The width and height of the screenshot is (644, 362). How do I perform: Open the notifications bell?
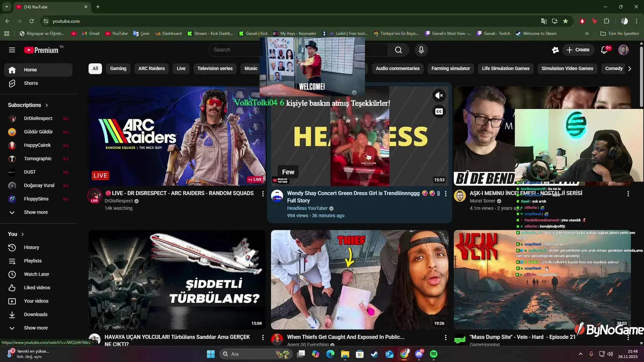(x=605, y=50)
